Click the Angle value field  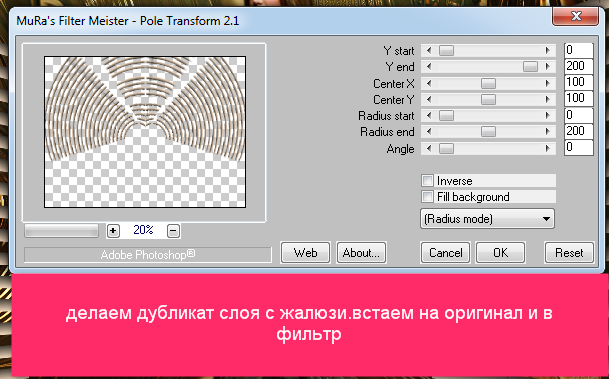click(x=579, y=148)
